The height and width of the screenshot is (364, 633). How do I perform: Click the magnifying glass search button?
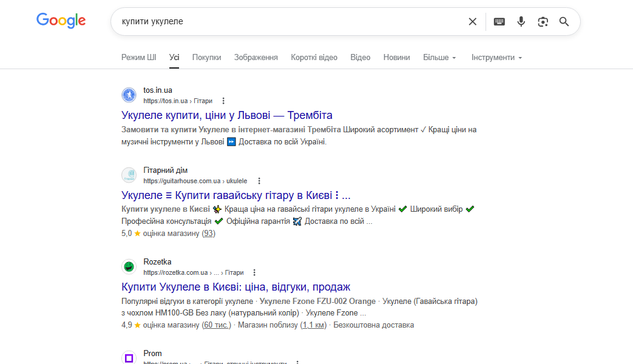tap(564, 22)
